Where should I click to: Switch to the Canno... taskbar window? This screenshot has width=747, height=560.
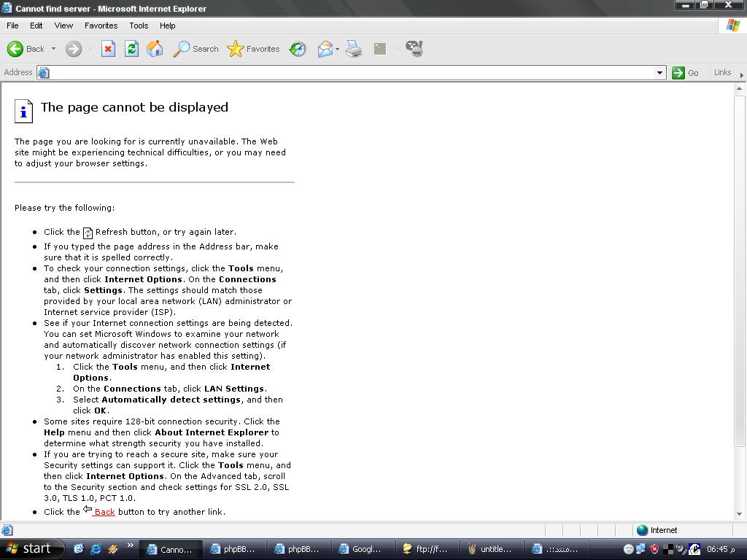169,549
